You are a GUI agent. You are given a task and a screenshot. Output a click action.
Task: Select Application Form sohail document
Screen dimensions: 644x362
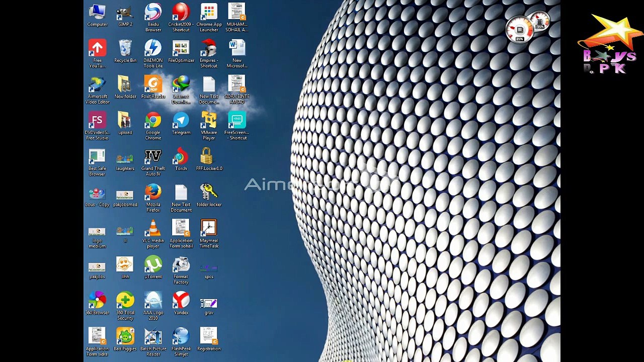(181, 234)
